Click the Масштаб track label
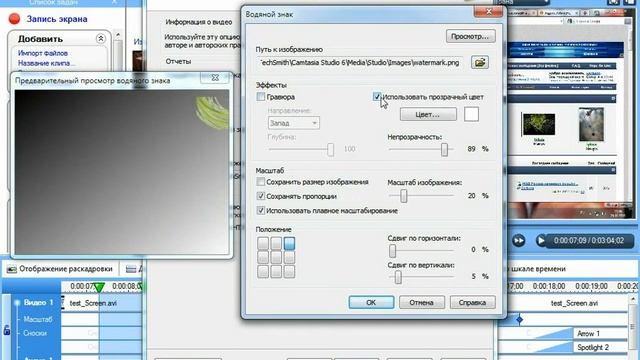 pos(38,319)
